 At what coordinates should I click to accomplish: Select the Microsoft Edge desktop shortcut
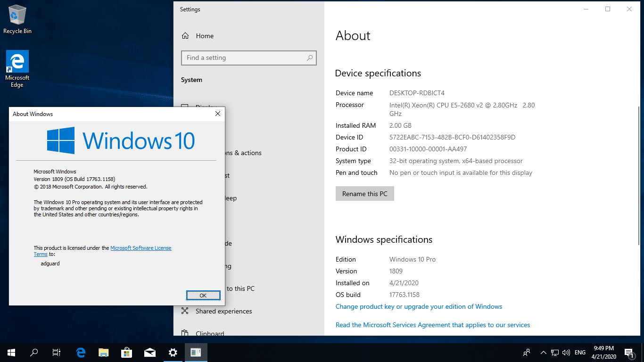click(x=17, y=69)
